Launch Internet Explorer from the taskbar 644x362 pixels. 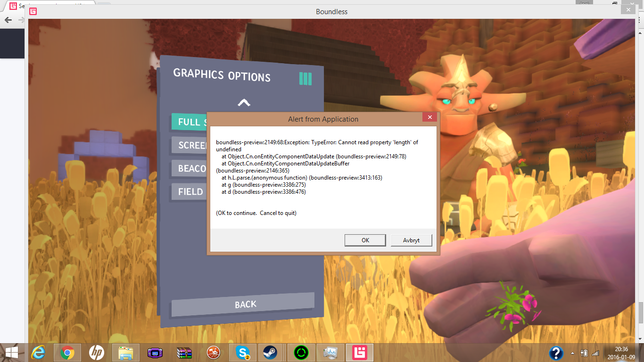38,353
